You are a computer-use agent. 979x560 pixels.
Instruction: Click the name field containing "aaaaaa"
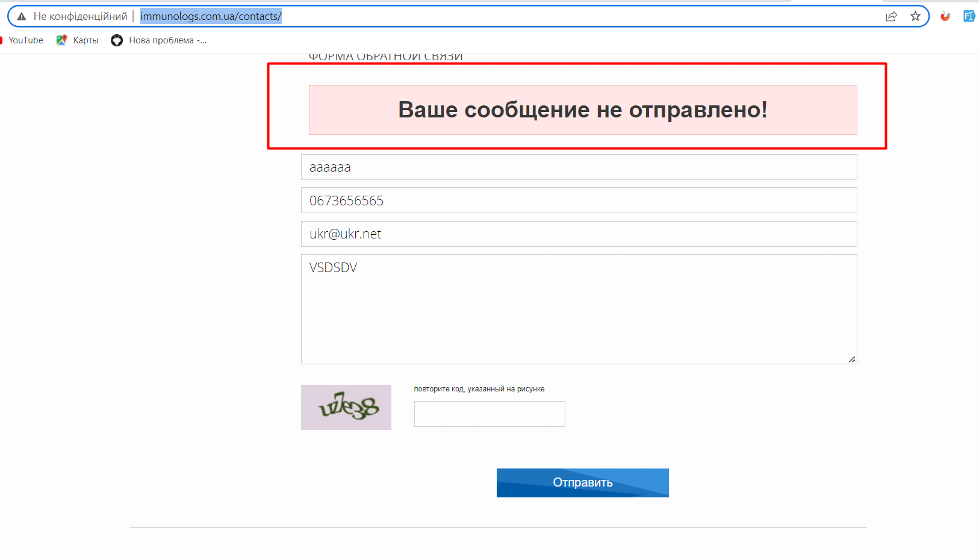tap(579, 167)
